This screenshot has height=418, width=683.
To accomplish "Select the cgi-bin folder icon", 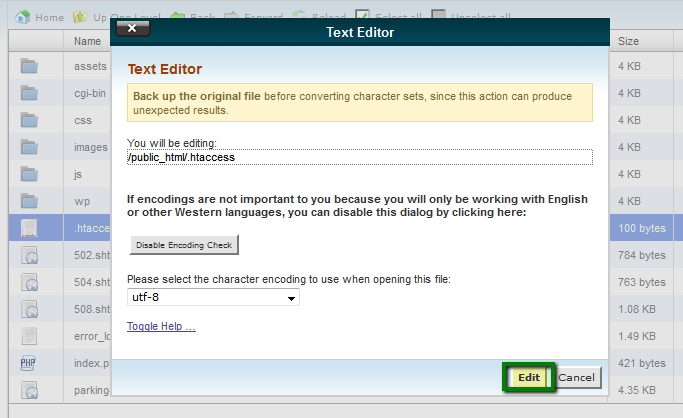I will [x=29, y=93].
